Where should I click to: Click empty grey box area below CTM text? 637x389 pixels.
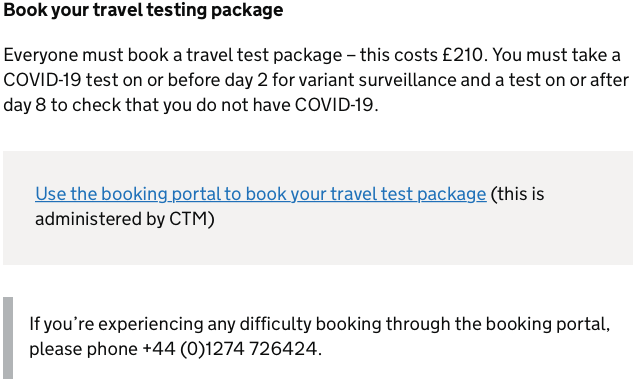click(318, 248)
